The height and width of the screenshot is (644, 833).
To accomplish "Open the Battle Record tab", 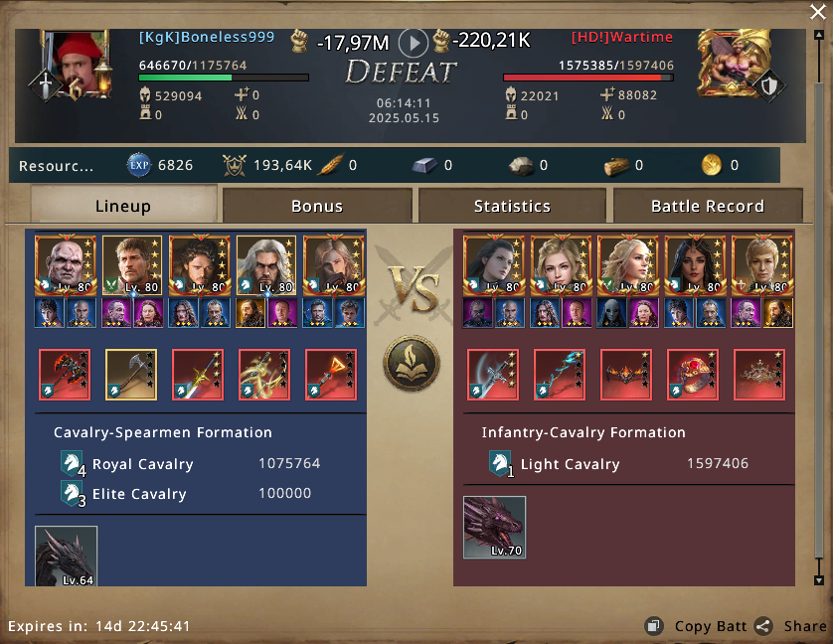I will point(708,206).
